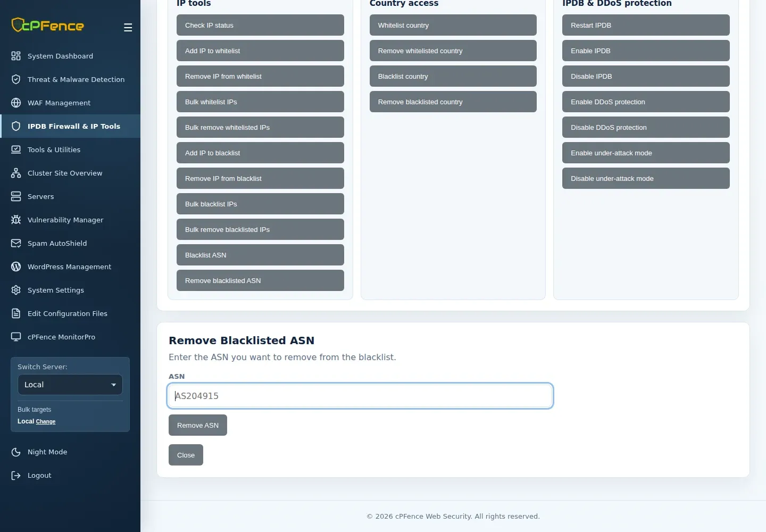
Task: Click Check IP status button
Action: (x=260, y=25)
